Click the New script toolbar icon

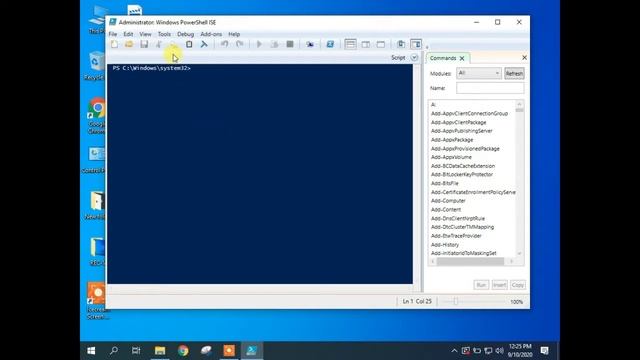click(114, 44)
